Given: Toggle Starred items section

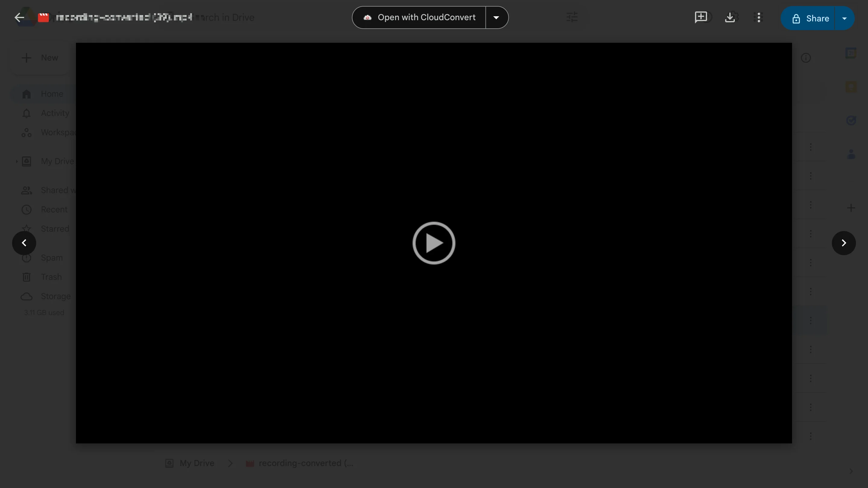Looking at the screenshot, I should 55,229.
